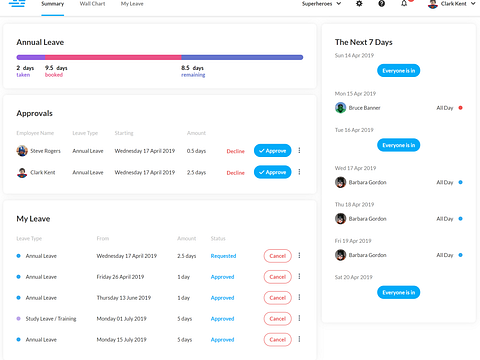Expand the Superheroes team dropdown
480x360 pixels.
pyautogui.click(x=321, y=4)
